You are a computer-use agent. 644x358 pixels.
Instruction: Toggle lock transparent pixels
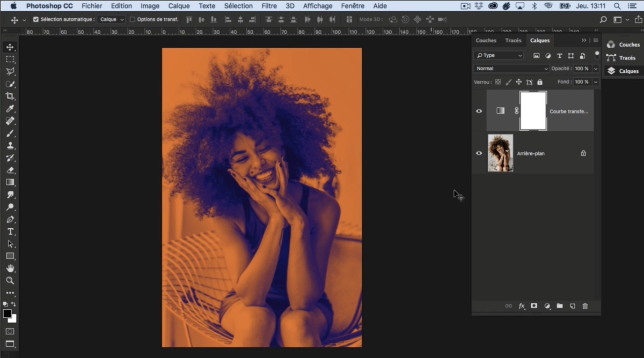498,82
